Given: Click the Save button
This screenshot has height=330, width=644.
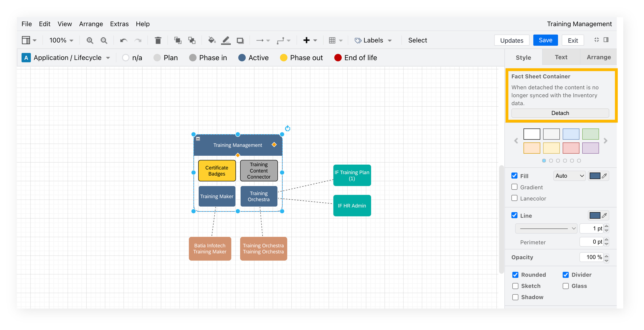Looking at the screenshot, I should click(x=545, y=40).
